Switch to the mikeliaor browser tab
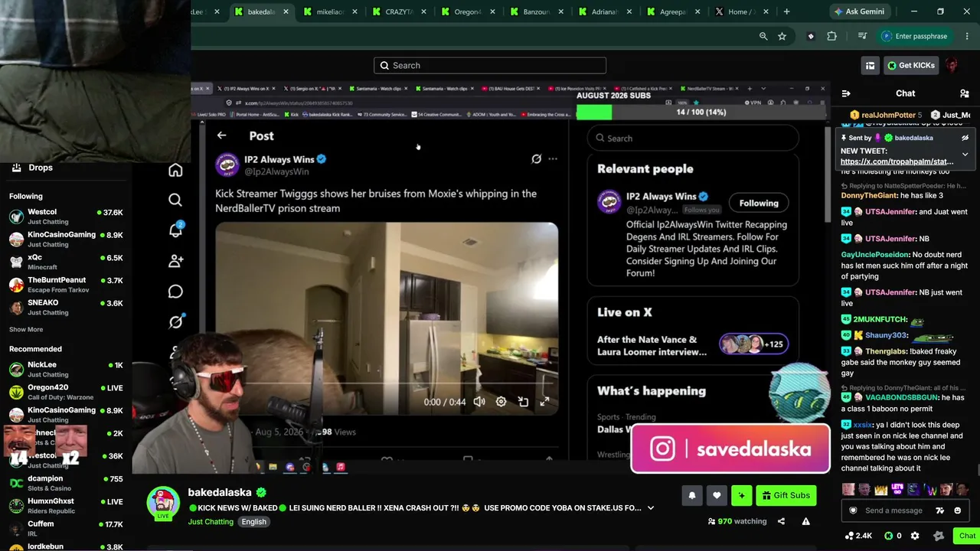980x551 pixels. pos(329,11)
